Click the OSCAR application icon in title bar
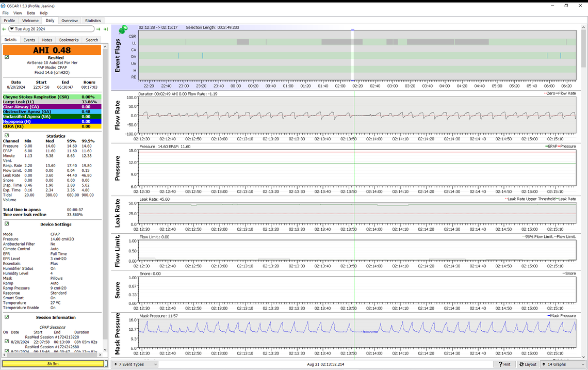The height and width of the screenshot is (370, 588). point(4,6)
